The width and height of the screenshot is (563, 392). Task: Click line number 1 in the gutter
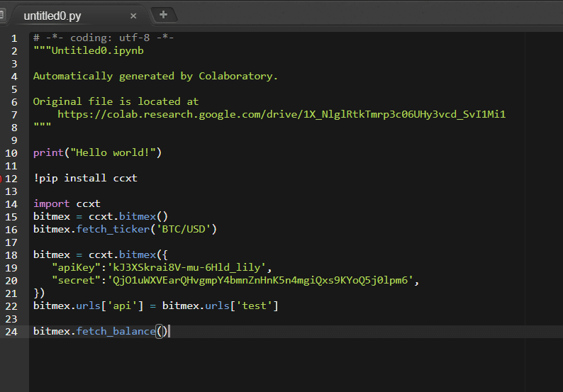pyautogui.click(x=14, y=38)
